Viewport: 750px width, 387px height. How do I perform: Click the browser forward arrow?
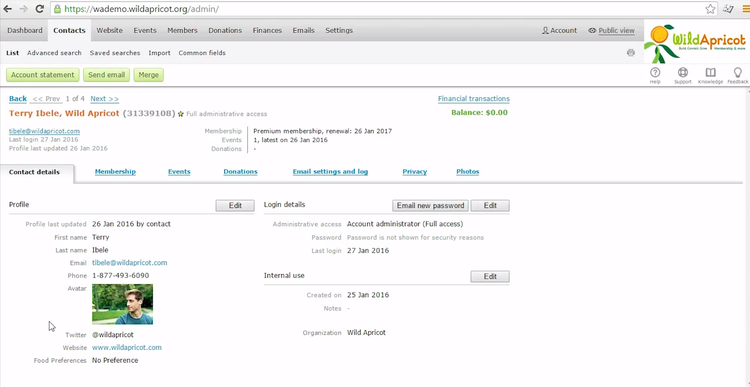tap(23, 9)
